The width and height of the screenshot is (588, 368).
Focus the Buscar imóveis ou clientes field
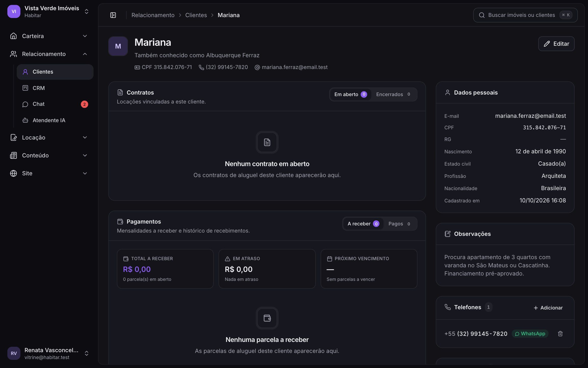[x=525, y=15]
